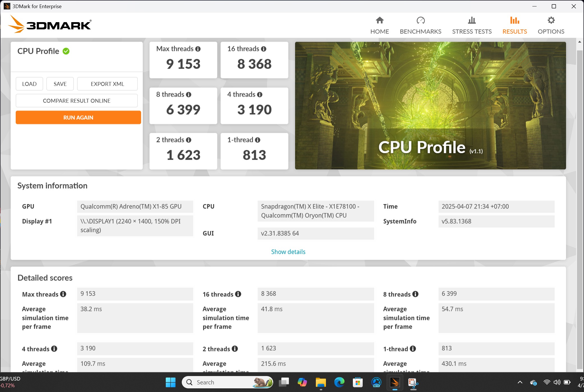
Task: Open info icon for 4 threads in Detailed scores
Action: 54,349
